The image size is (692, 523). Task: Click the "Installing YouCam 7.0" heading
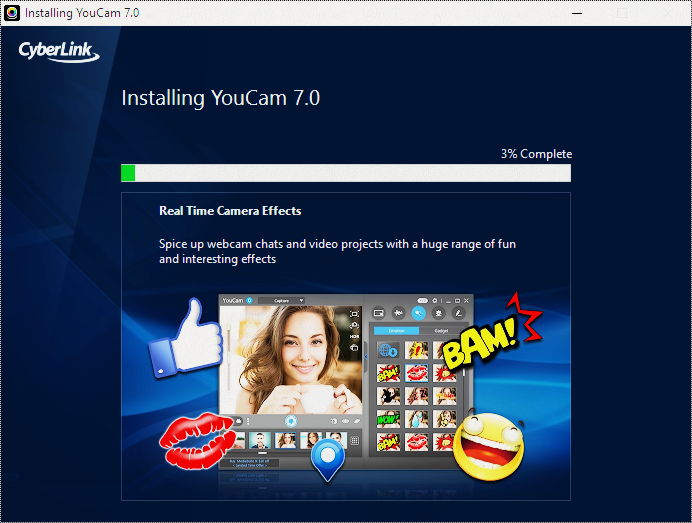[221, 98]
